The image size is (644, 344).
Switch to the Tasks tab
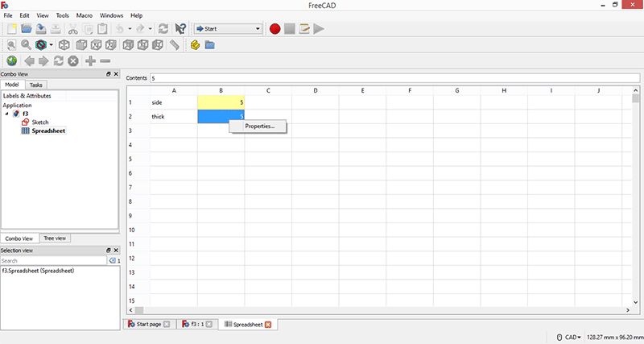36,85
